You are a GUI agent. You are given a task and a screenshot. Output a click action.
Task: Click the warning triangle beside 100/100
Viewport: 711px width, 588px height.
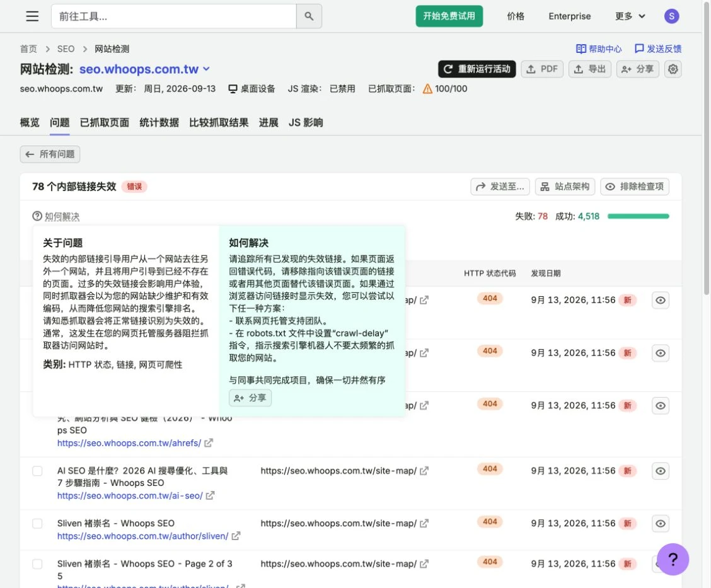(x=427, y=89)
